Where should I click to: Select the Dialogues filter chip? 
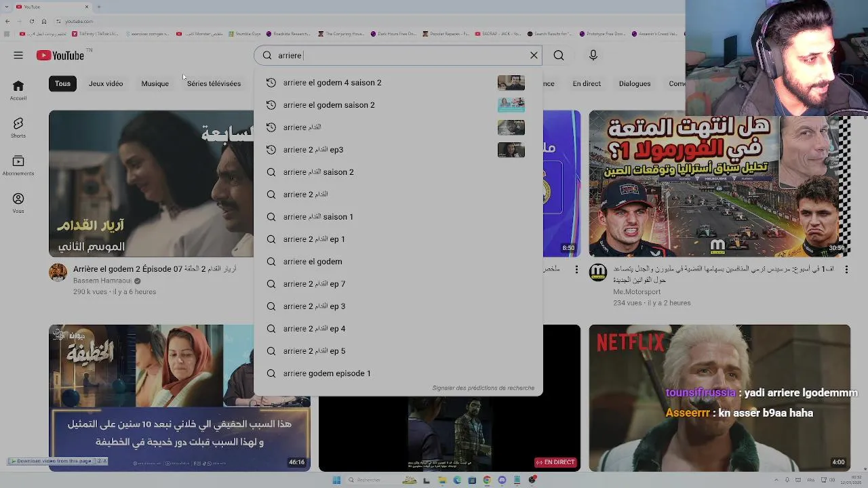tap(635, 83)
